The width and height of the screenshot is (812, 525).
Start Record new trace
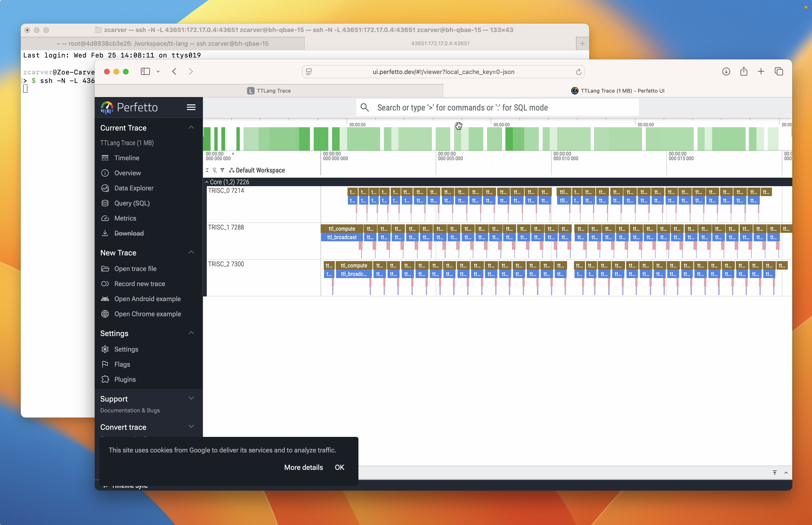pos(140,284)
